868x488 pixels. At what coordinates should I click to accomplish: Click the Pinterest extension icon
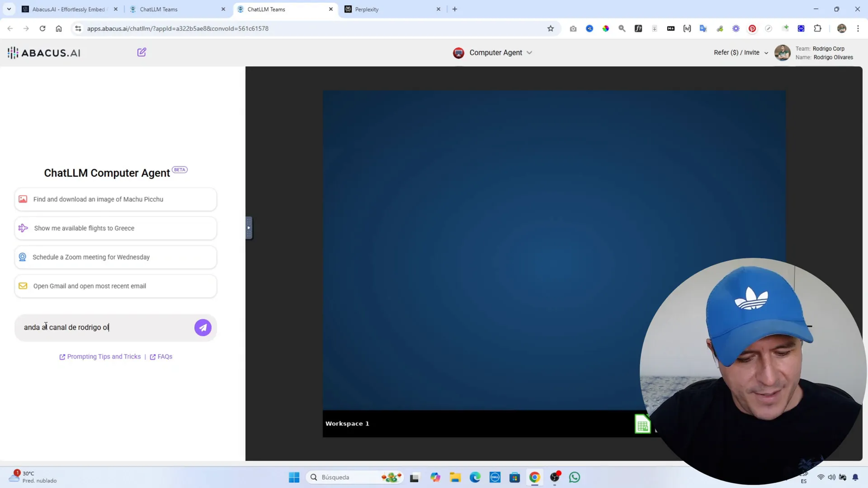pos(752,28)
